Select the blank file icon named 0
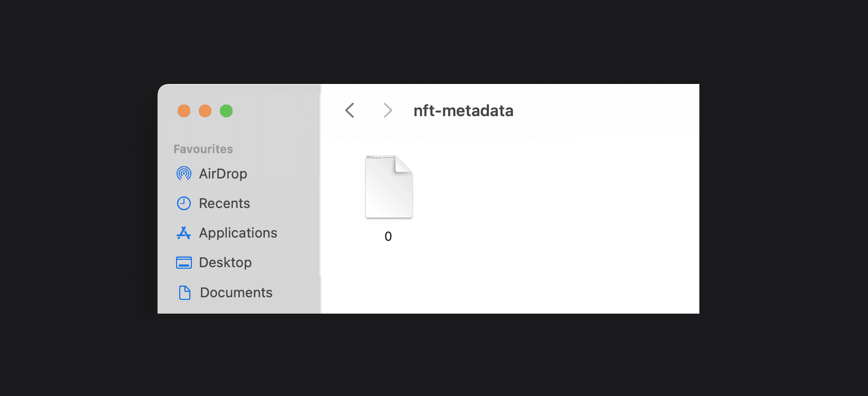Screen dimensions: 868x396 [389, 187]
